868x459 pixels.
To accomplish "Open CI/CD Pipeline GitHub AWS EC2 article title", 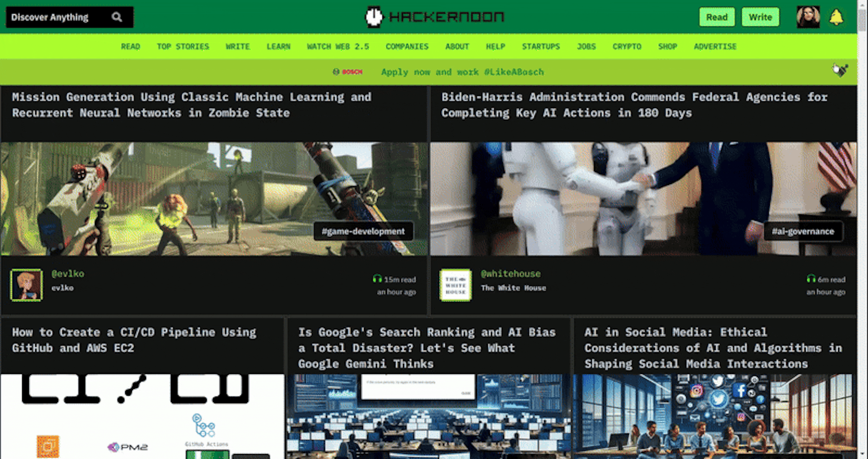I will (134, 340).
